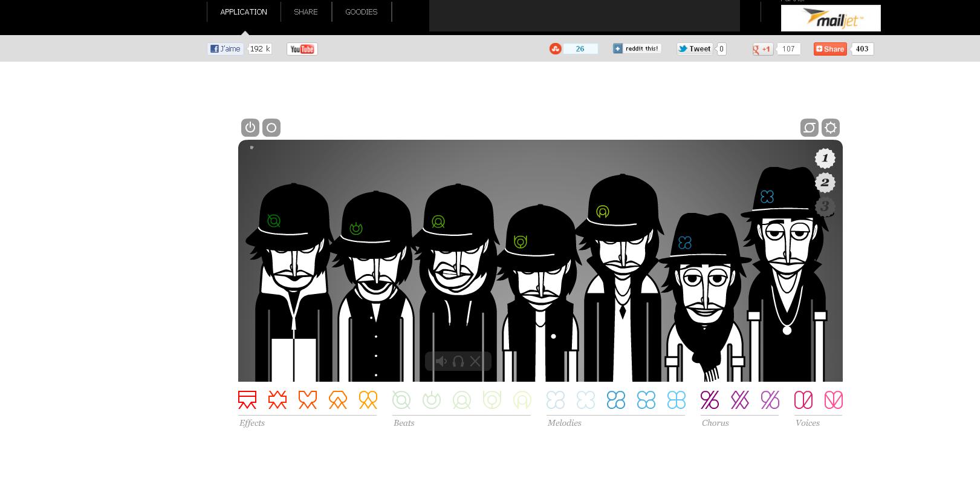Click the second Voices icon
This screenshot has height=490, width=980.
coord(834,400)
